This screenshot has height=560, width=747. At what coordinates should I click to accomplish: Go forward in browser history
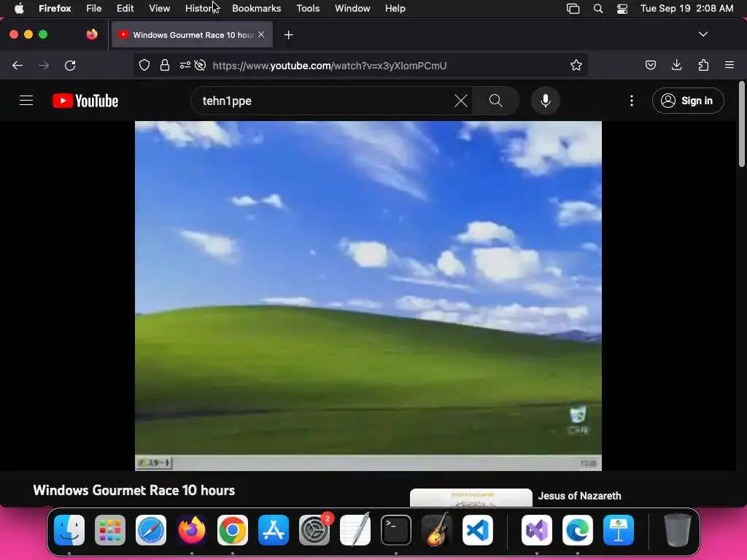coord(43,65)
